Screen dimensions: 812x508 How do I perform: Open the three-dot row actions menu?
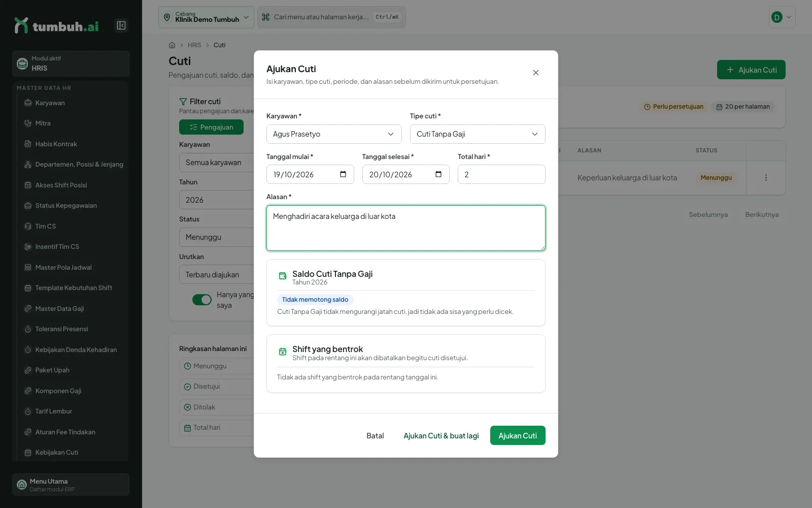(x=766, y=178)
